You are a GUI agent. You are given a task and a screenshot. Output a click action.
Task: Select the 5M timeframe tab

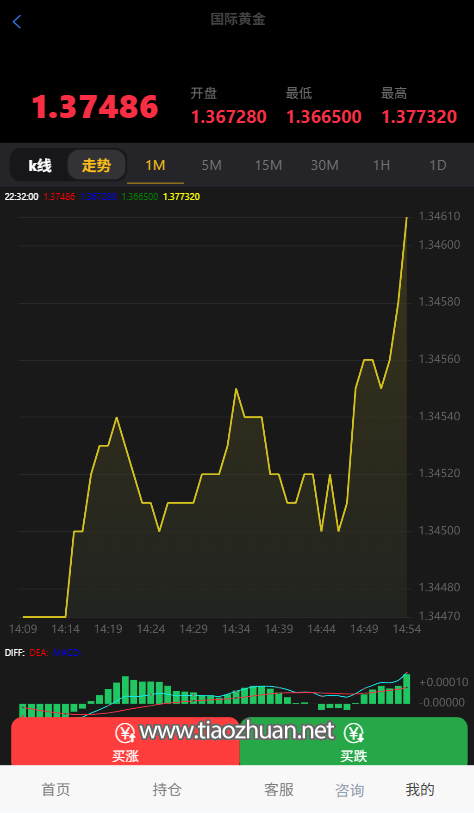coord(212,165)
